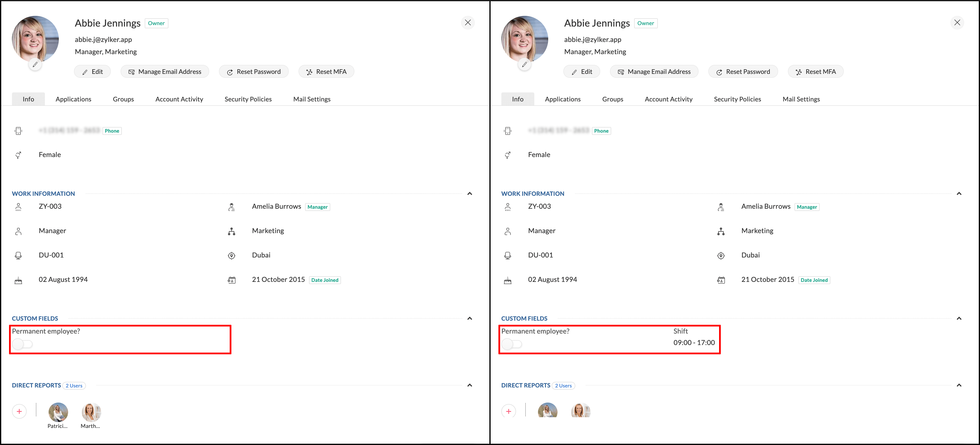980x445 pixels.
Task: Open Security Policies tab in left panel
Action: [248, 99]
